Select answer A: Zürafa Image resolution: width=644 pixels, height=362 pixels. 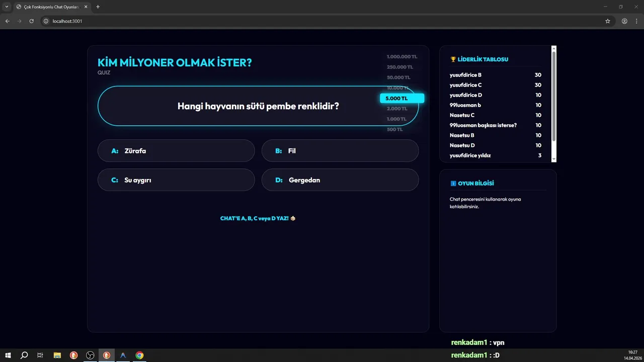(176, 150)
